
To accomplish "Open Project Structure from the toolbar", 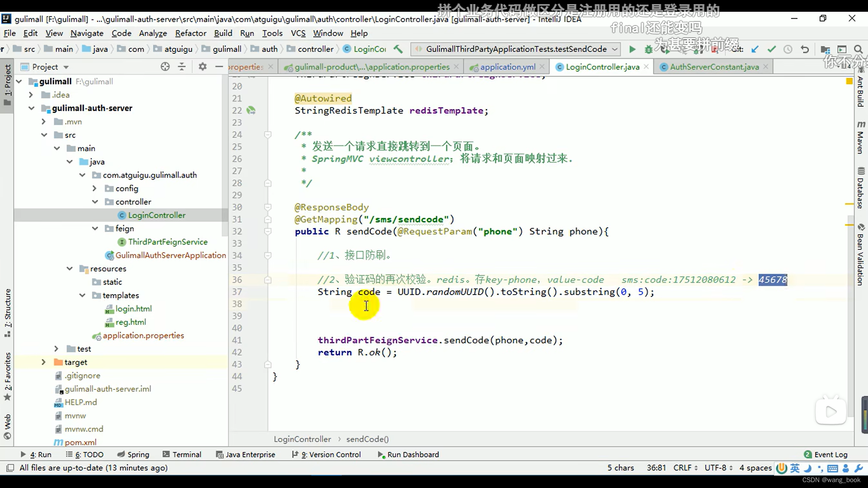I will coord(825,49).
